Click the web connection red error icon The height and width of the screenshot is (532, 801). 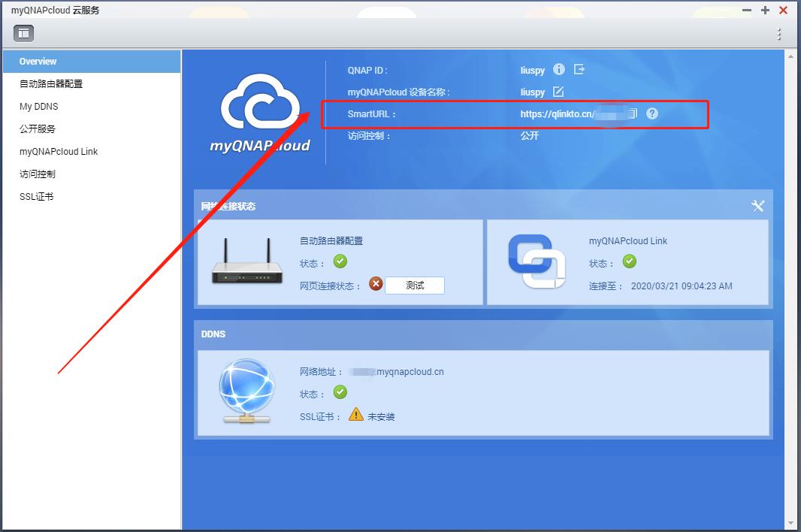coord(376,283)
